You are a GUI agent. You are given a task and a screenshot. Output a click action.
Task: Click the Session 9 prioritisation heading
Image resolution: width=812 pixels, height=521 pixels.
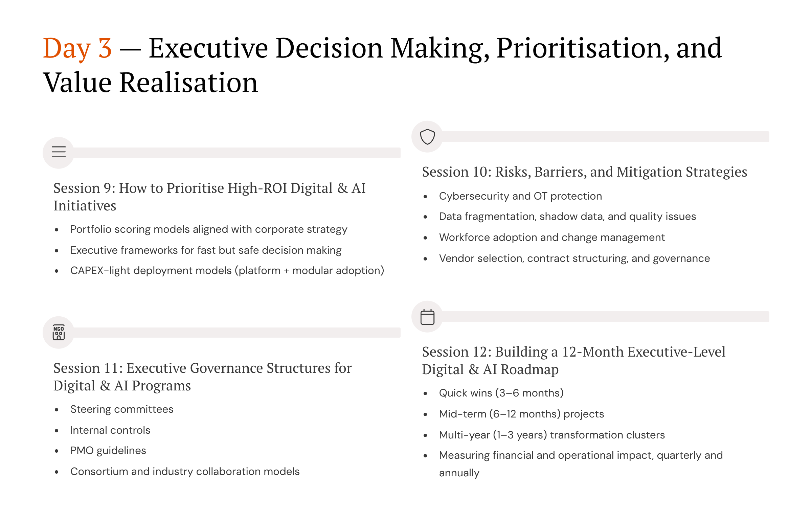click(x=209, y=197)
